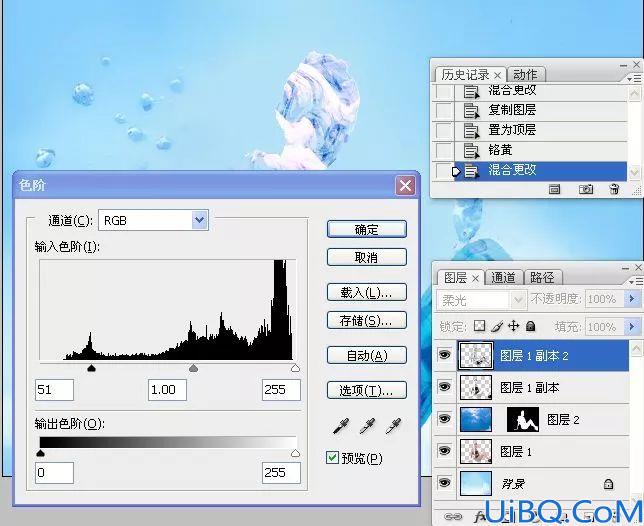Select the 图层 1 副本 layer thumbnail
The height and width of the screenshot is (526, 644).
[x=476, y=387]
